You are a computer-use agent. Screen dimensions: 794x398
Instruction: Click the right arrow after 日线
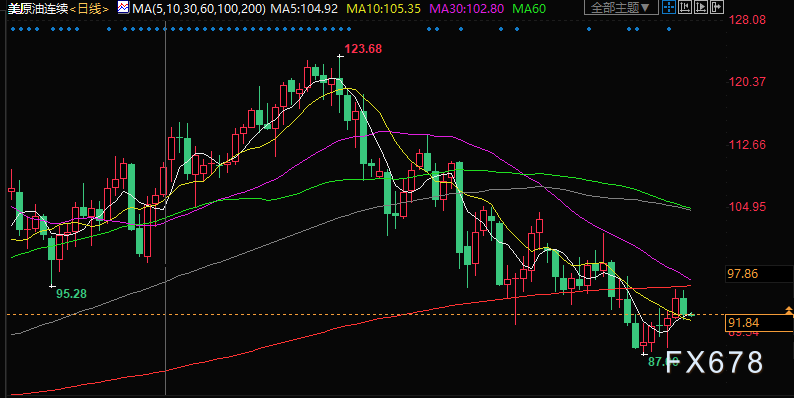[106, 9]
